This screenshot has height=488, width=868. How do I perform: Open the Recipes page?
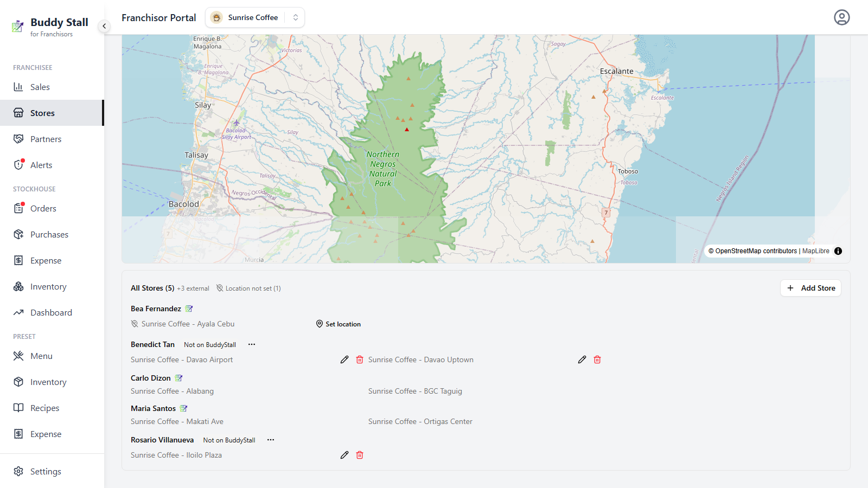click(52, 408)
